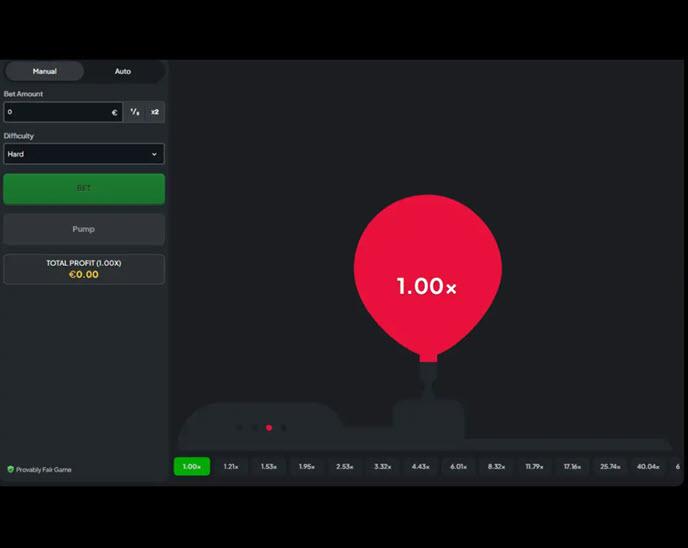Select the 11.79x multiplier chip
Image resolution: width=688 pixels, height=548 pixels.
pyautogui.click(x=534, y=467)
